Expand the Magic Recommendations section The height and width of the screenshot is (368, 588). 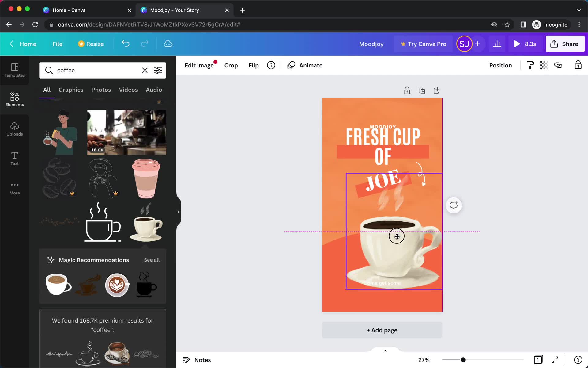tap(151, 260)
